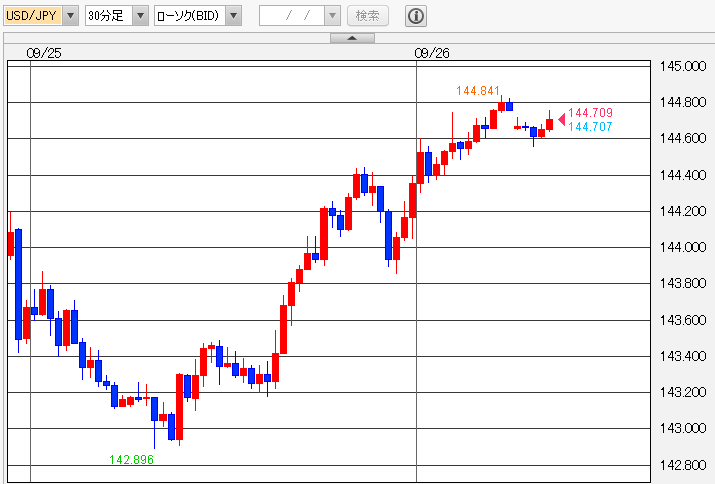Click the 144.400 price axis label
Image resolution: width=715 pixels, height=484 pixels.
(x=683, y=175)
